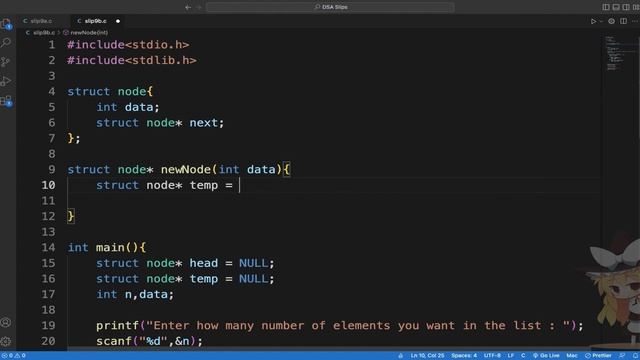640x360 pixels.
Task: Open the Accounts menu icon
Action: click(x=6, y=322)
